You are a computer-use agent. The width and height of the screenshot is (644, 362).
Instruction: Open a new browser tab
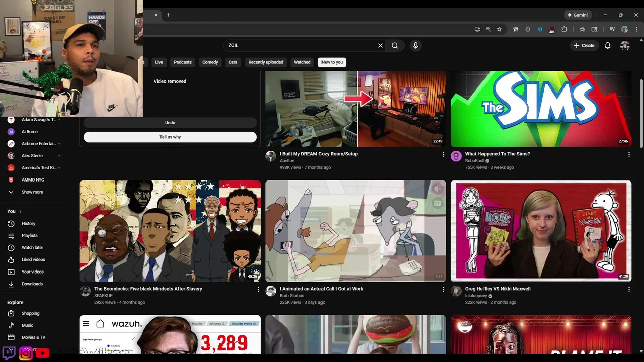[168, 15]
